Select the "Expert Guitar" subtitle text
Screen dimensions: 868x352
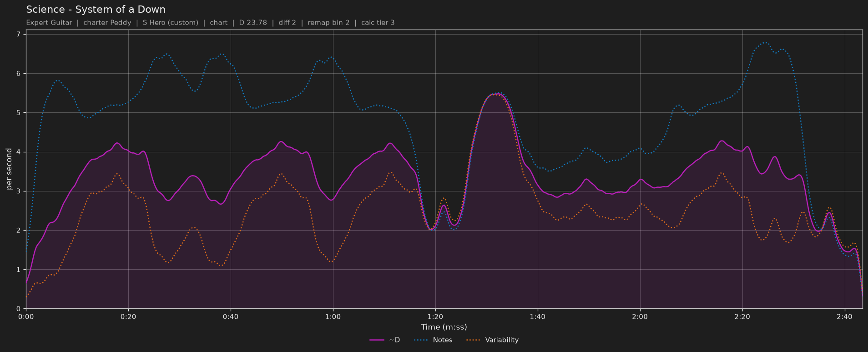pyautogui.click(x=49, y=23)
